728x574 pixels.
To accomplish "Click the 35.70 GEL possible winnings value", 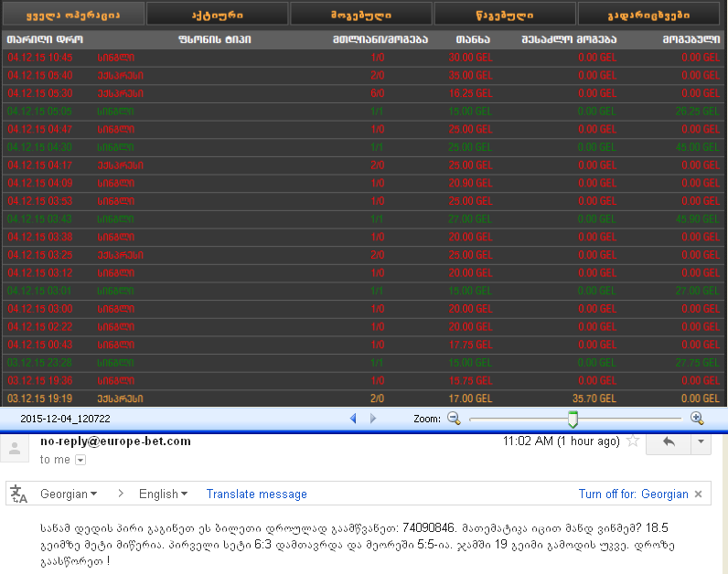I will [594, 399].
